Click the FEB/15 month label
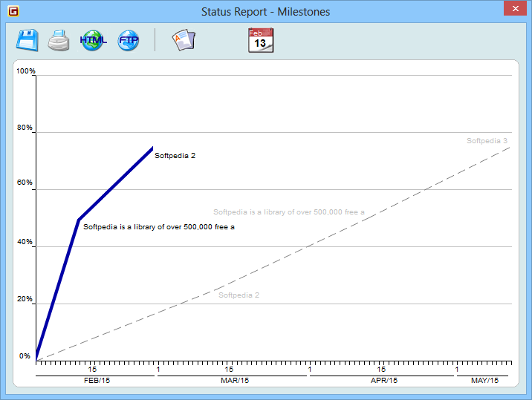 [x=97, y=381]
